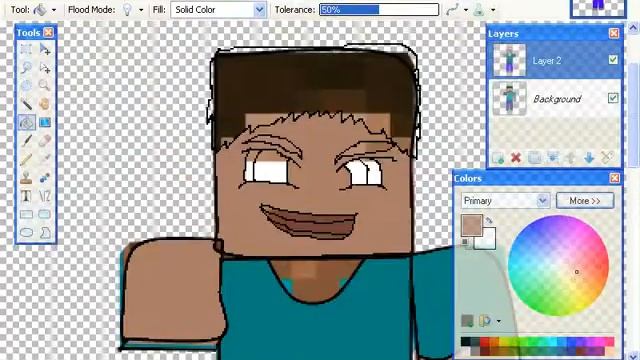This screenshot has width=640, height=360.
Task: Expand the blending mode dropdown arrow
Action: [x=493, y=10]
